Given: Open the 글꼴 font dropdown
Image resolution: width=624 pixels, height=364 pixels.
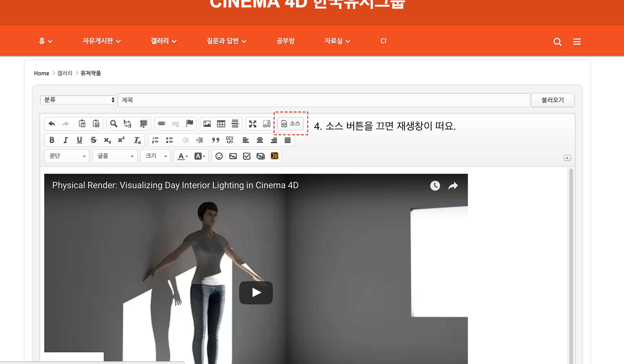Looking at the screenshot, I should point(115,156).
